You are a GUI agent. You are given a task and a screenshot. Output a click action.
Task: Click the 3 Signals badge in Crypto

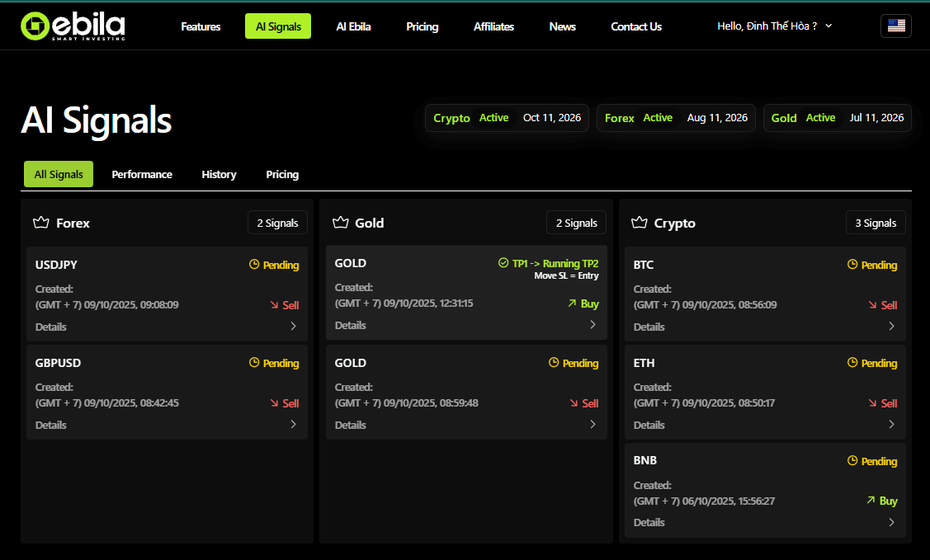pos(875,223)
